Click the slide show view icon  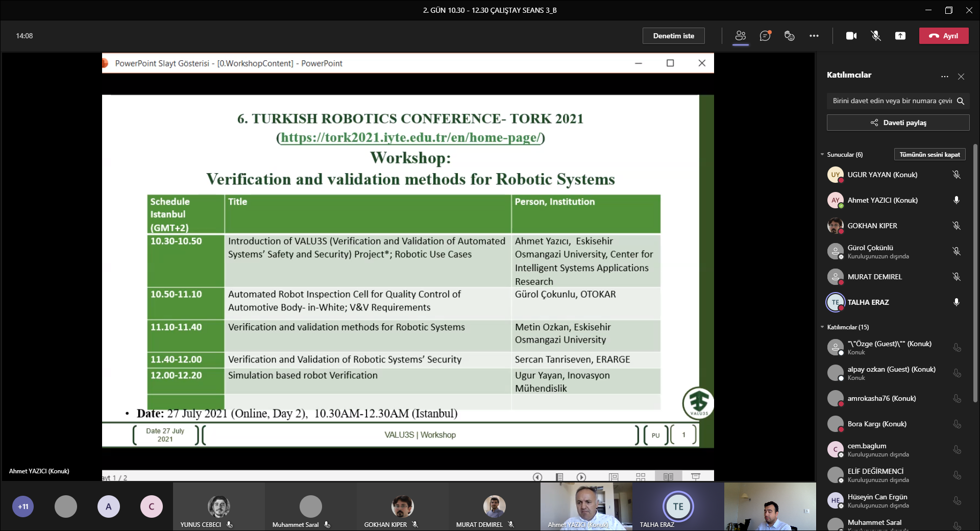(695, 477)
